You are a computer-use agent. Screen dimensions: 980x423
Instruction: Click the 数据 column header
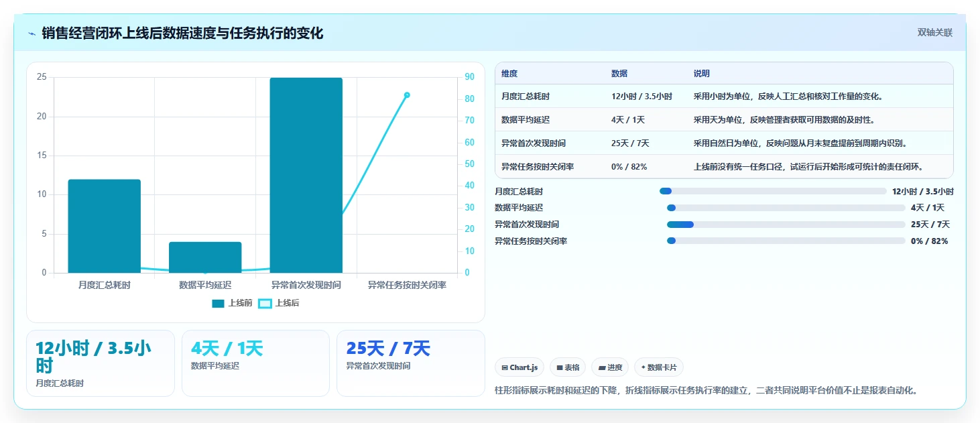(x=619, y=74)
